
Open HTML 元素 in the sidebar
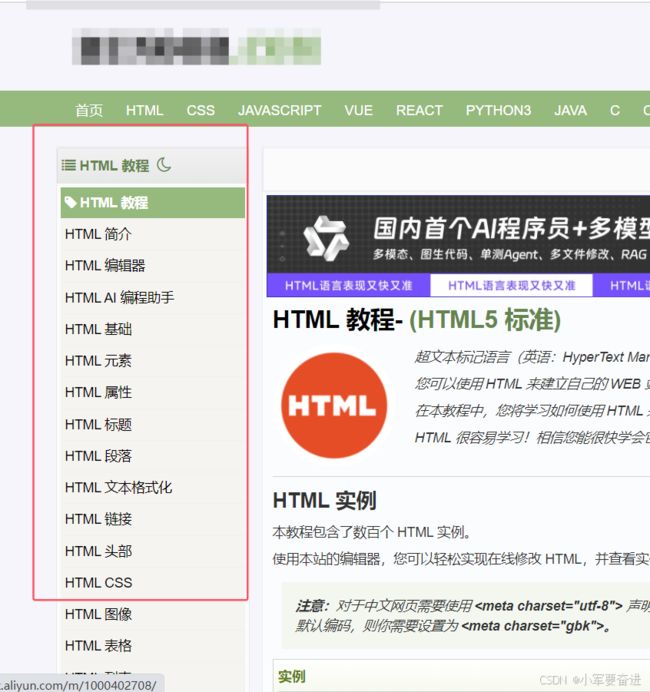click(x=153, y=361)
